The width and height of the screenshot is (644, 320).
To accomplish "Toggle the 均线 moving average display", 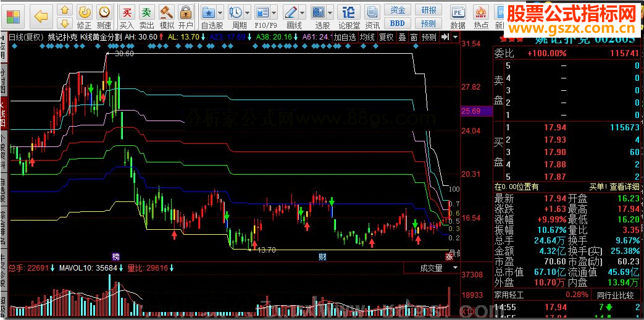I will coord(367,38).
